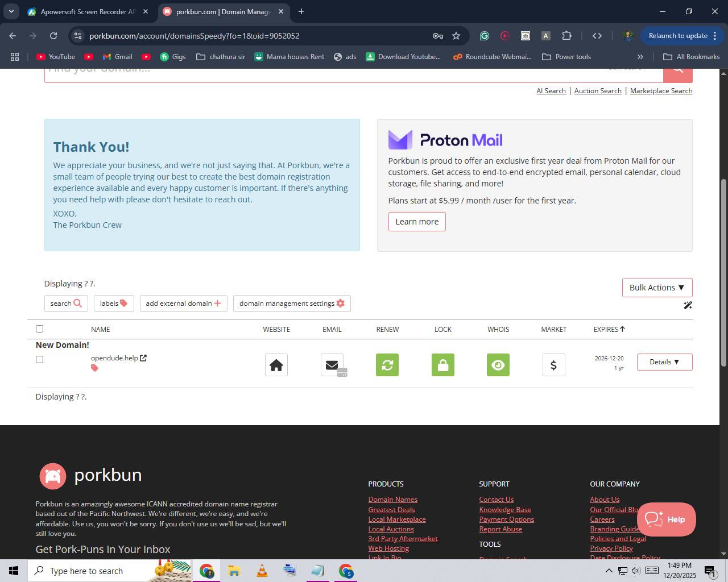The image size is (728, 582).
Task: Click the Grammarly extension icon
Action: (x=485, y=36)
